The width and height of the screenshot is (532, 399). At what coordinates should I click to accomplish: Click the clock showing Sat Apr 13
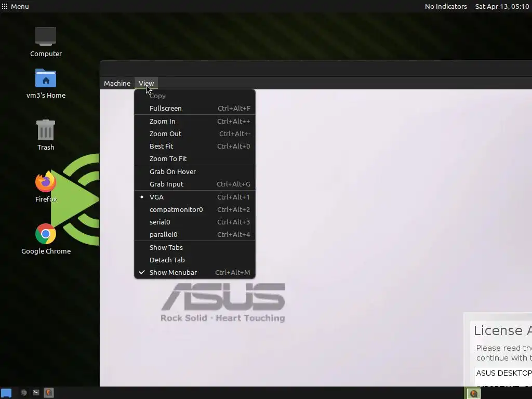pos(502,6)
